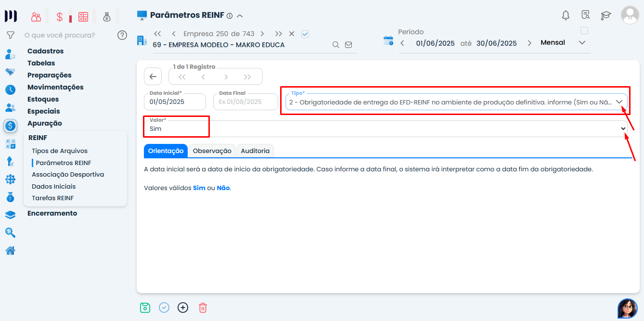
Task: Click the graduation cap training icon
Action: pos(605,15)
